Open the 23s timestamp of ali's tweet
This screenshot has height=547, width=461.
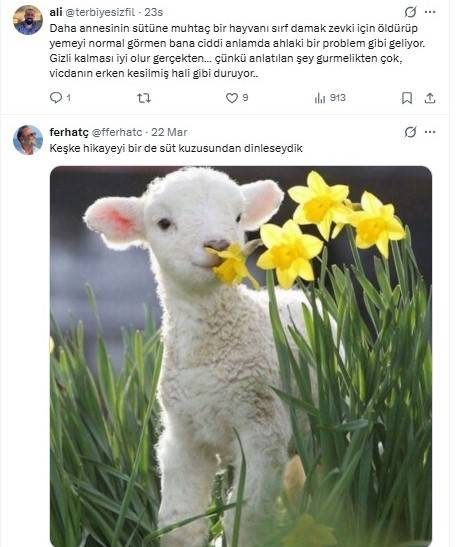[154, 12]
